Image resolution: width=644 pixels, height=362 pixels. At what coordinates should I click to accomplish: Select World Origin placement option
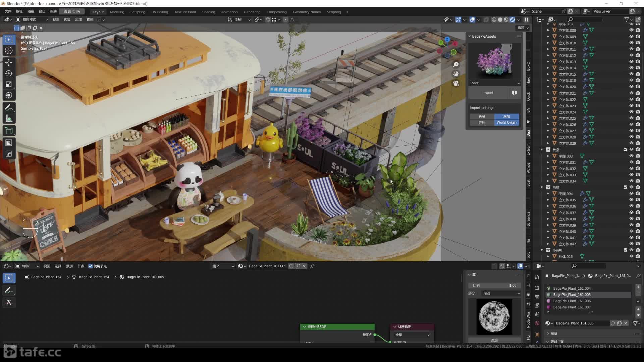(x=506, y=122)
